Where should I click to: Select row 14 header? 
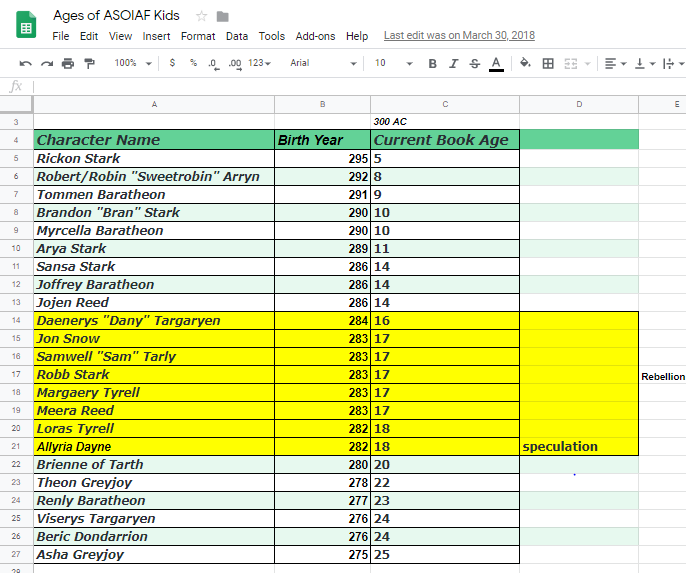tap(16, 320)
